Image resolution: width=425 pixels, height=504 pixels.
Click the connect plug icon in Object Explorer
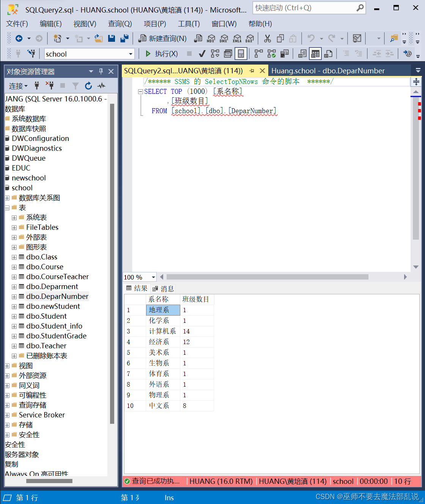coord(37,86)
